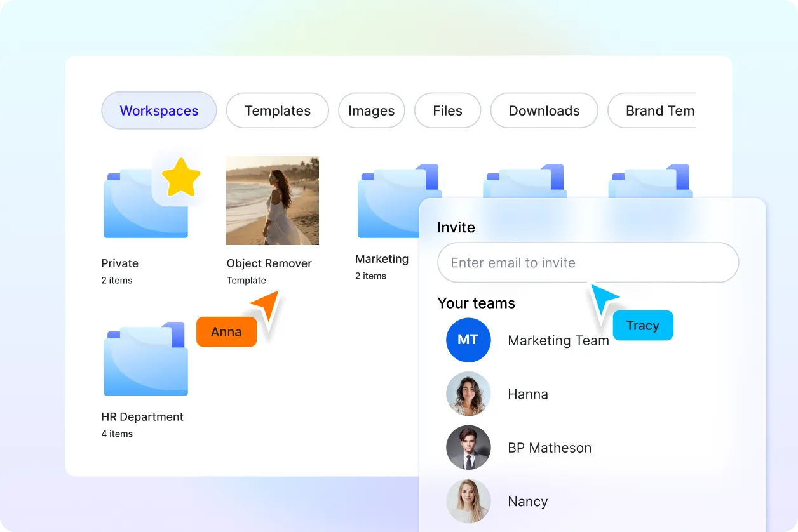Switch to the Templates tab

277,110
